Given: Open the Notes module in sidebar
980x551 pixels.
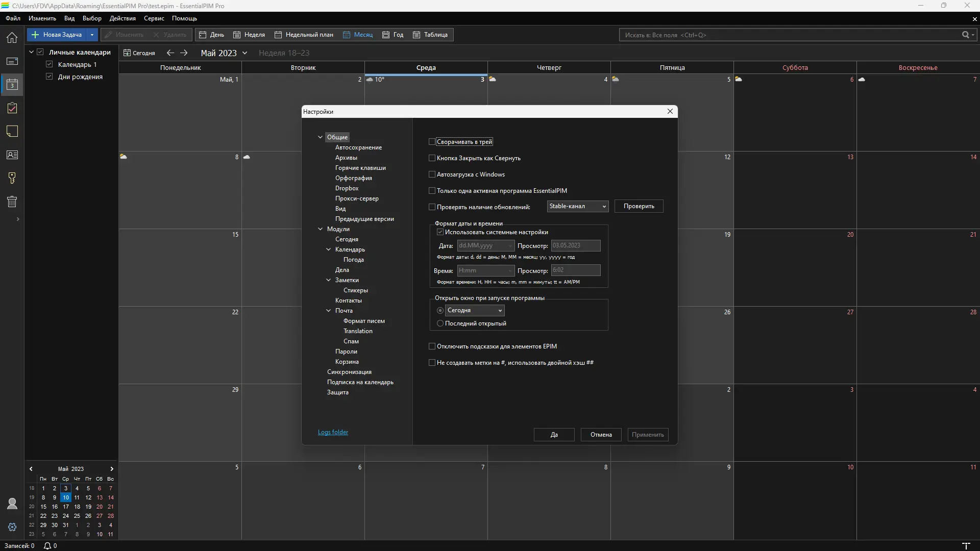Looking at the screenshot, I should point(12,132).
